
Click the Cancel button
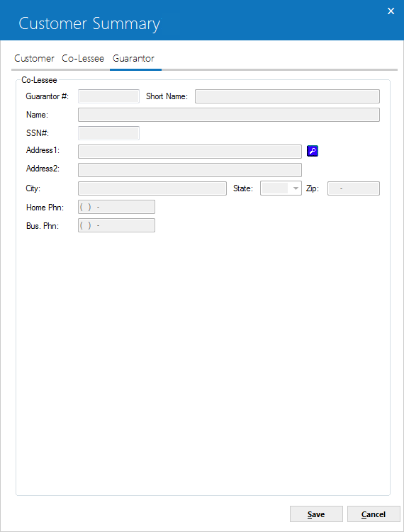pos(374,514)
